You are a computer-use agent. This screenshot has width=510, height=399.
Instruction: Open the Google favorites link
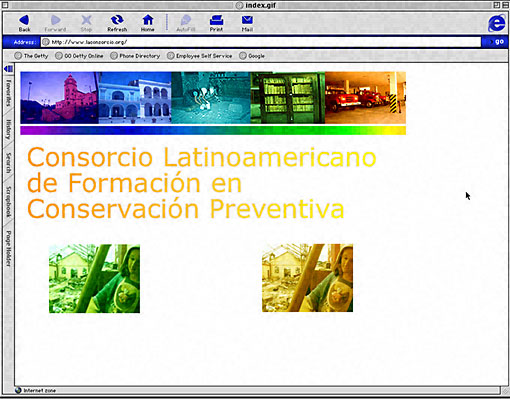(x=252, y=56)
